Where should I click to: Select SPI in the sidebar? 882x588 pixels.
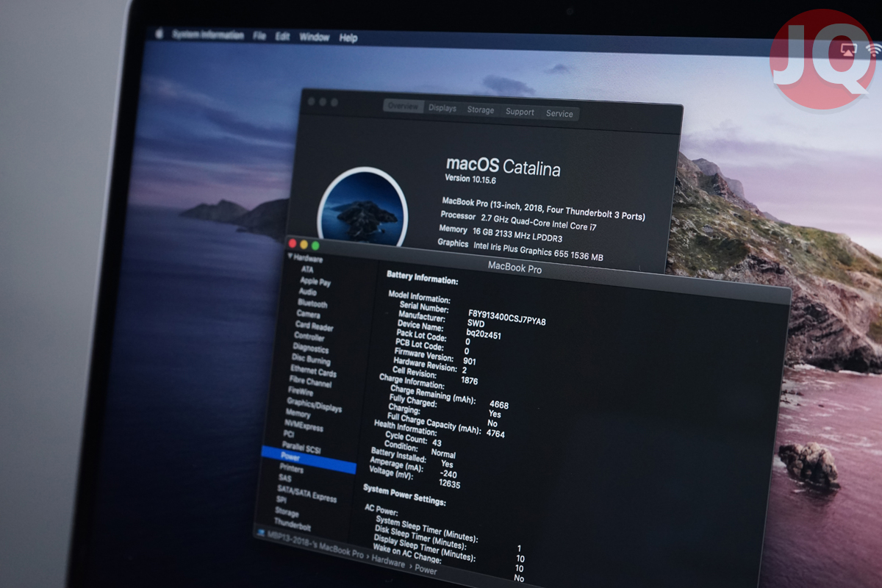coord(282,501)
